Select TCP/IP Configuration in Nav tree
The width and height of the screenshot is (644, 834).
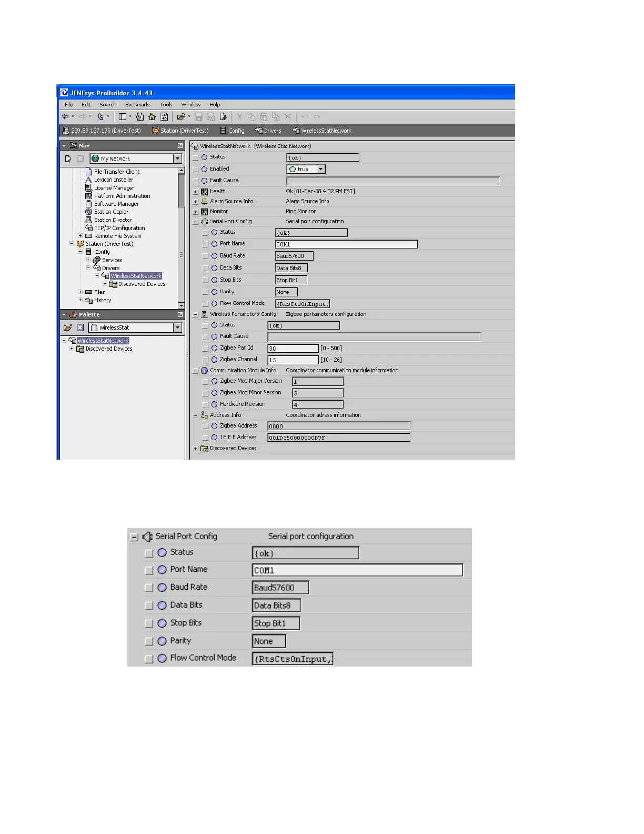click(x=119, y=228)
